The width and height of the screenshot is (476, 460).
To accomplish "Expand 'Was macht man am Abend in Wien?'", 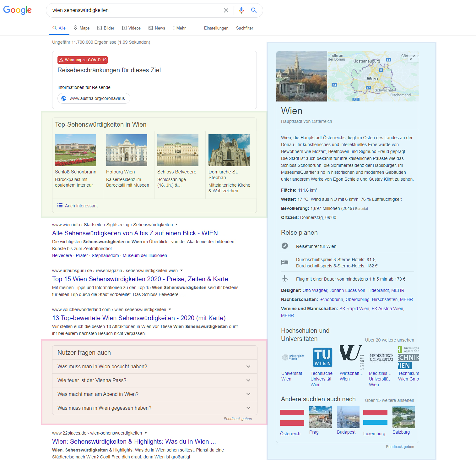I will [x=155, y=394].
